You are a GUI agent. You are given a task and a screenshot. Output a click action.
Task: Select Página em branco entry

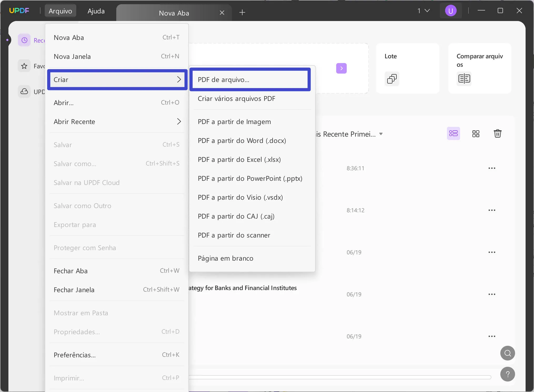click(x=252, y=258)
